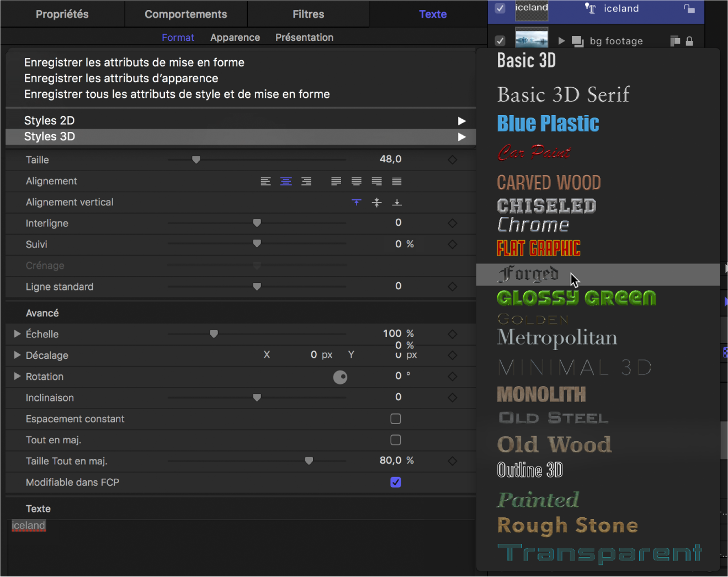
Task: Select the right alignment icon
Action: (306, 181)
